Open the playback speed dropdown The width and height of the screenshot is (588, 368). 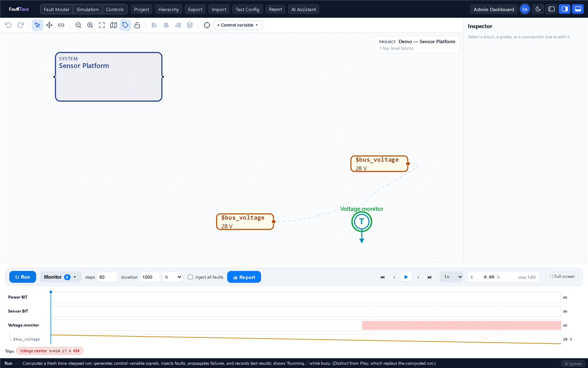coord(451,277)
